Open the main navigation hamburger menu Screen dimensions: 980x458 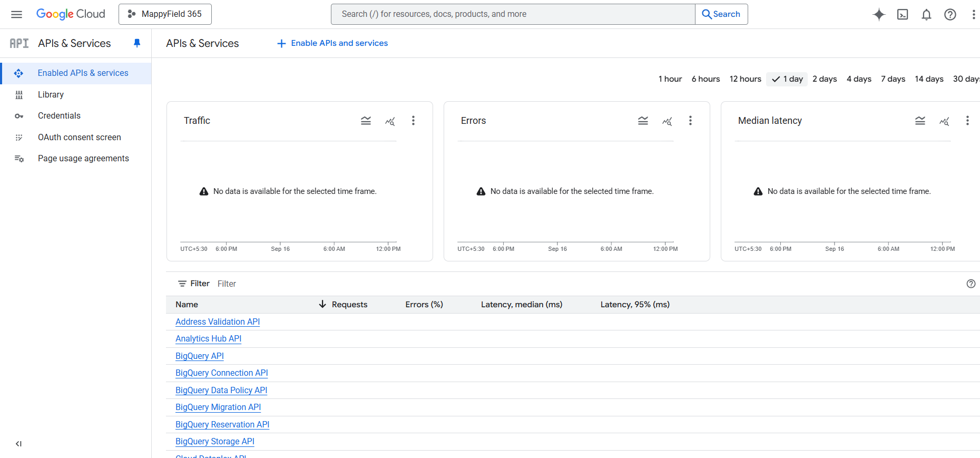17,14
